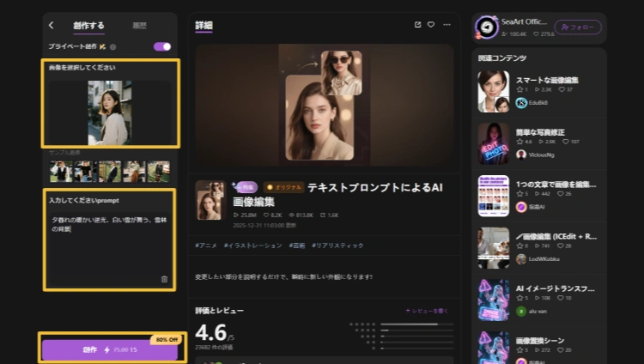
Task: Click the main preview banner image
Action: pyautogui.click(x=325, y=105)
